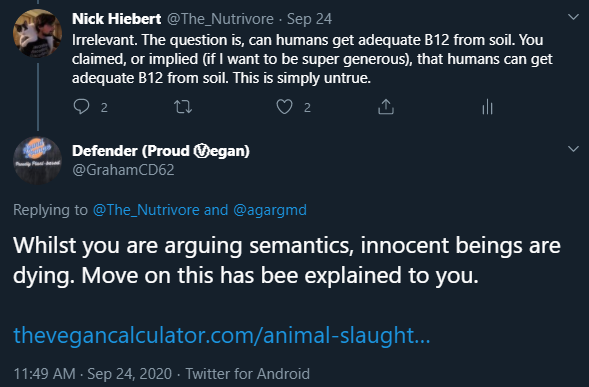589x387 pixels.
Task: Open Defender's profile avatar
Action: click(38, 160)
